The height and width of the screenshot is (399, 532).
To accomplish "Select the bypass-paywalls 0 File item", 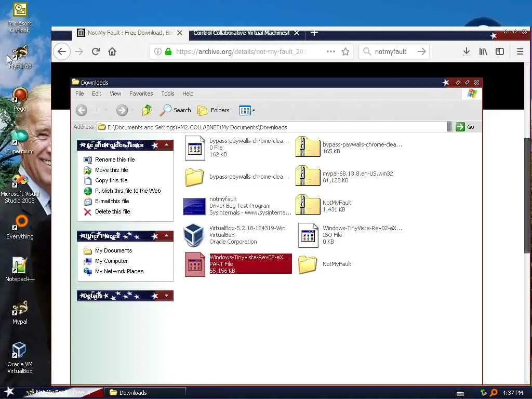I will pos(236,148).
